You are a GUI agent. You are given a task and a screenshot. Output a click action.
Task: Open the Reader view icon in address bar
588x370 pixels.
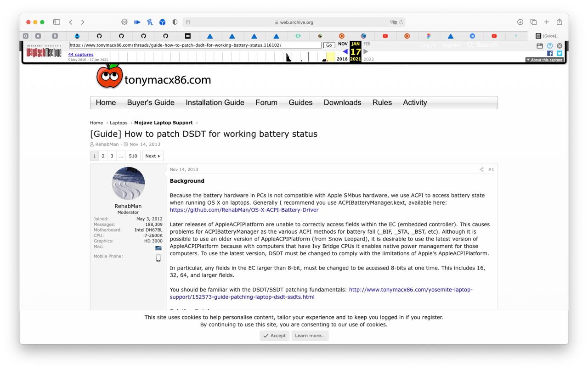[x=188, y=22]
